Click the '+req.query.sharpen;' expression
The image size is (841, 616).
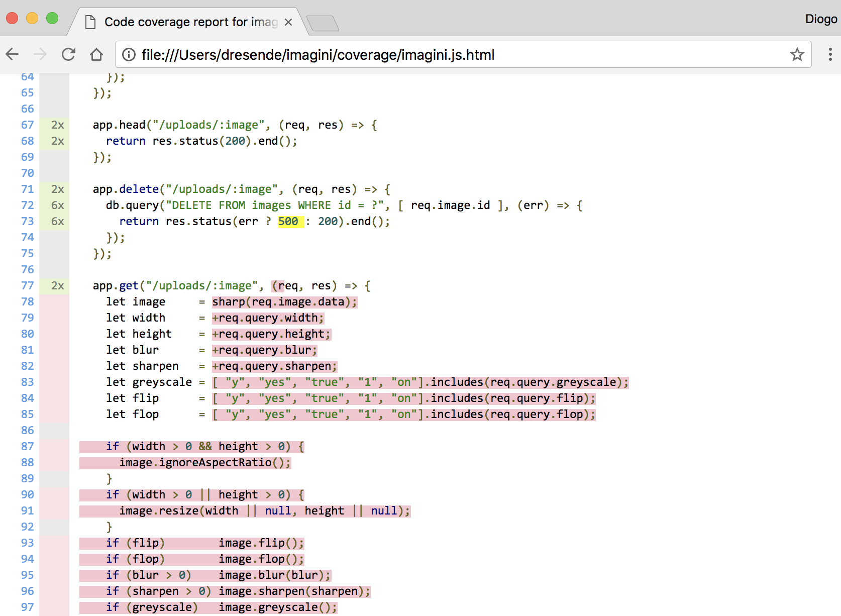(274, 366)
